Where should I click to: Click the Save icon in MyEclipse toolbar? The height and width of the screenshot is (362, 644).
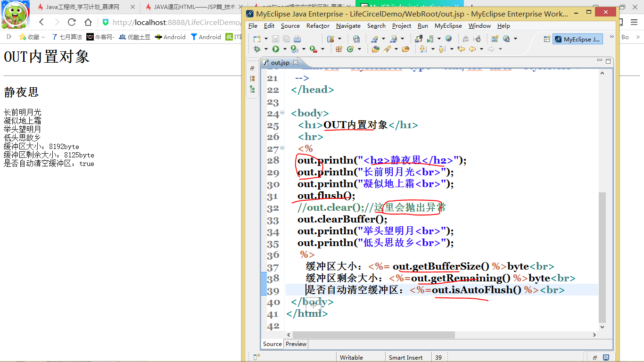point(275,39)
